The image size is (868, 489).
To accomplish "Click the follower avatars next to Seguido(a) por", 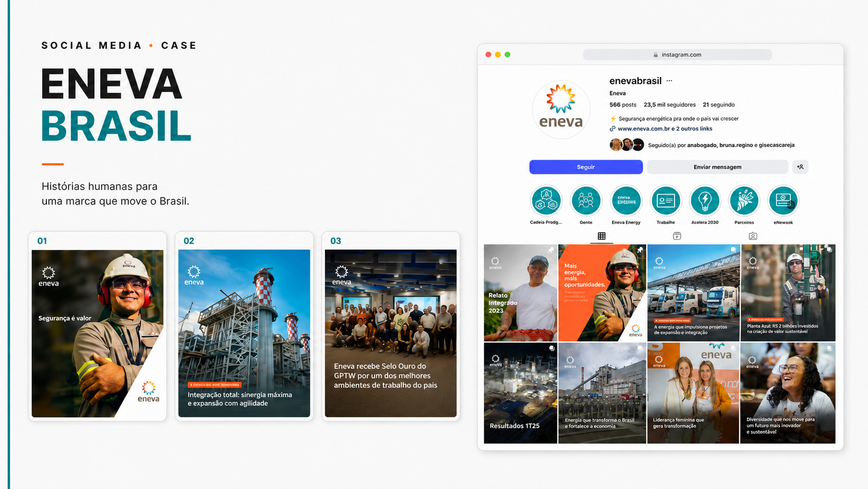I will coord(627,145).
